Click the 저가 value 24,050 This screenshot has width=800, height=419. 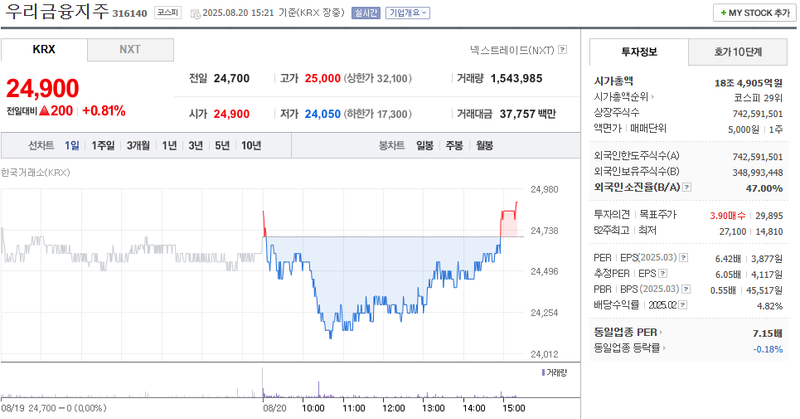point(322,114)
